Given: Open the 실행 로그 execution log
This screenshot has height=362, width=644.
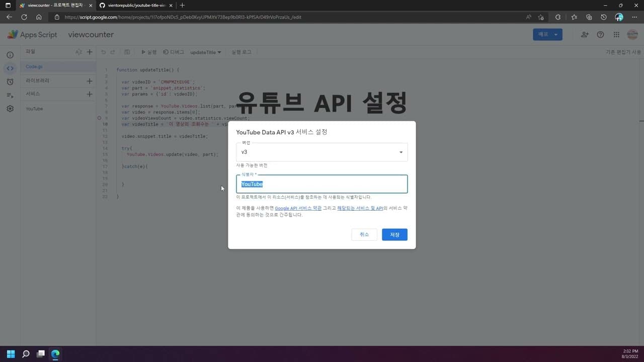Looking at the screenshot, I should tap(242, 52).
